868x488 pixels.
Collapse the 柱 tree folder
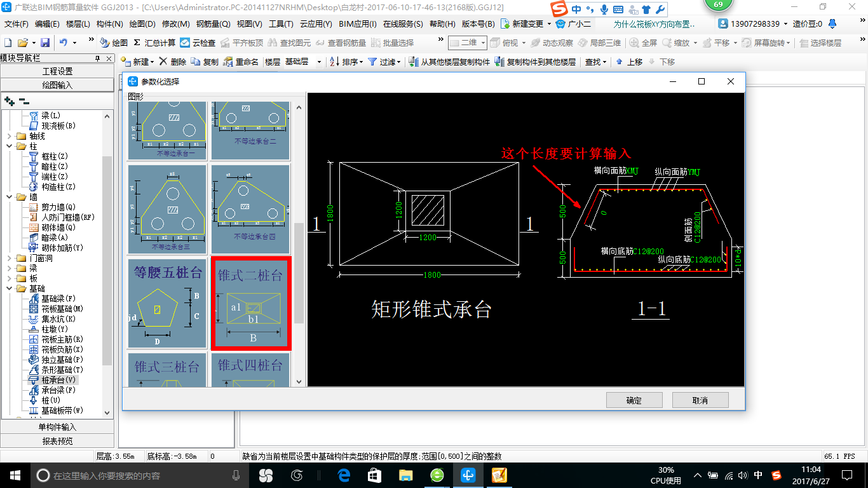(x=9, y=146)
